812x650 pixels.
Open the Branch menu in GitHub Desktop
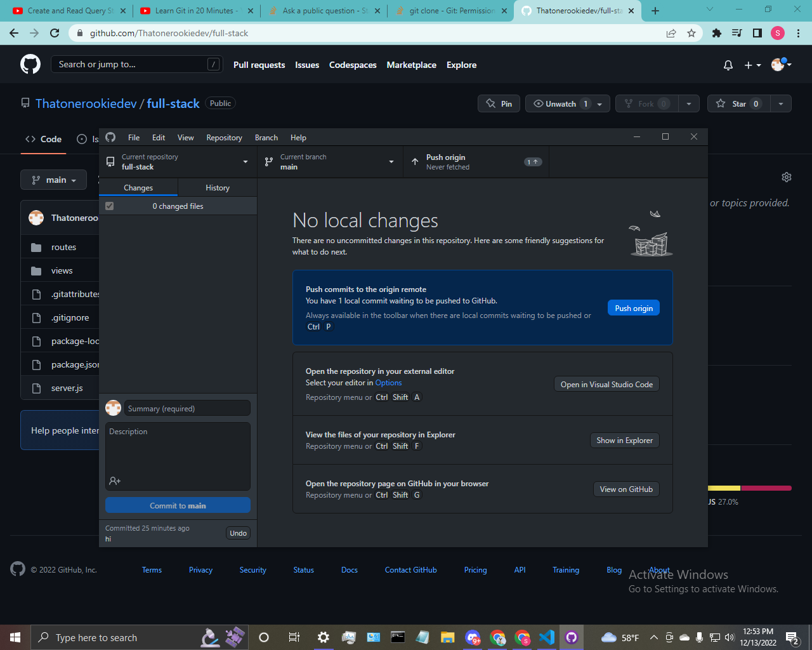tap(266, 137)
